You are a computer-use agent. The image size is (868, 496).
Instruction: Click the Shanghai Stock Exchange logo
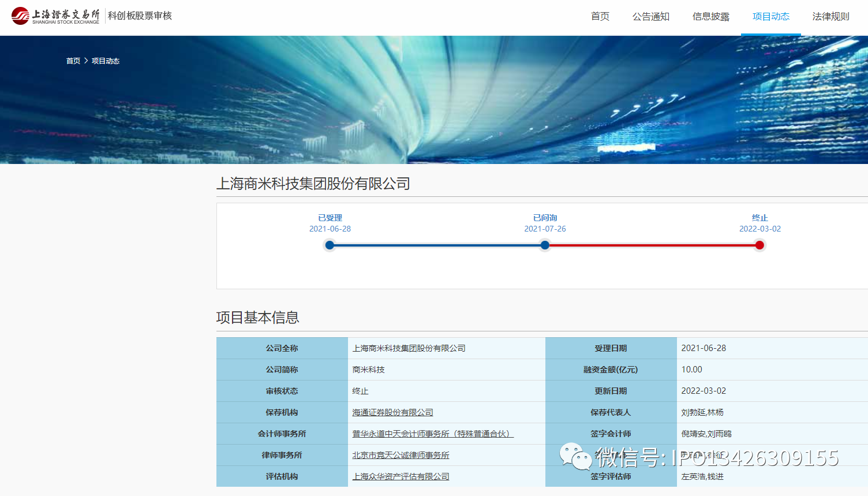[x=55, y=16]
